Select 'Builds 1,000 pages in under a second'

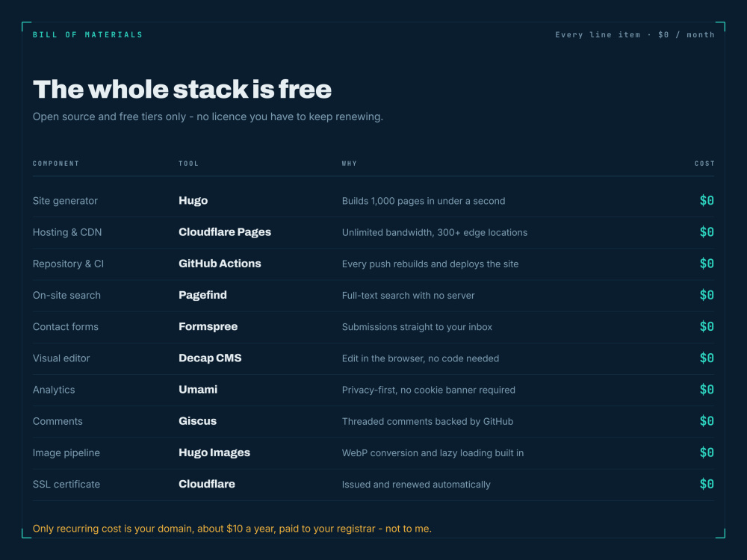tap(424, 201)
